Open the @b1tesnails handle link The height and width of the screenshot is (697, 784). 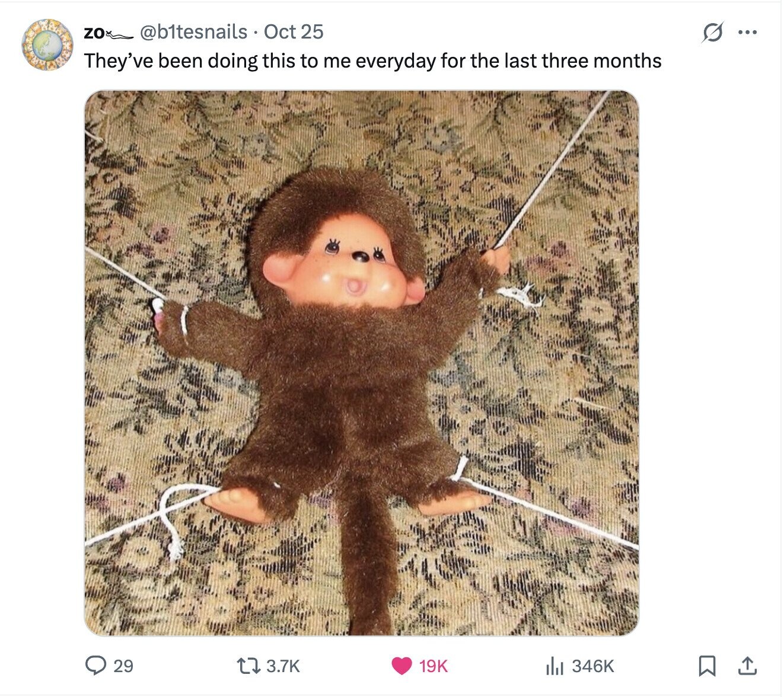(x=193, y=31)
